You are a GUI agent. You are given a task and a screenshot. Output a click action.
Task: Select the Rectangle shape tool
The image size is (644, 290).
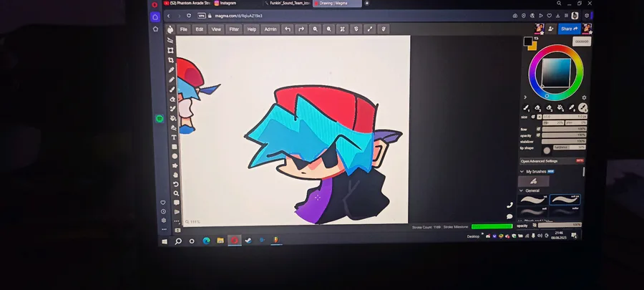[x=174, y=147]
